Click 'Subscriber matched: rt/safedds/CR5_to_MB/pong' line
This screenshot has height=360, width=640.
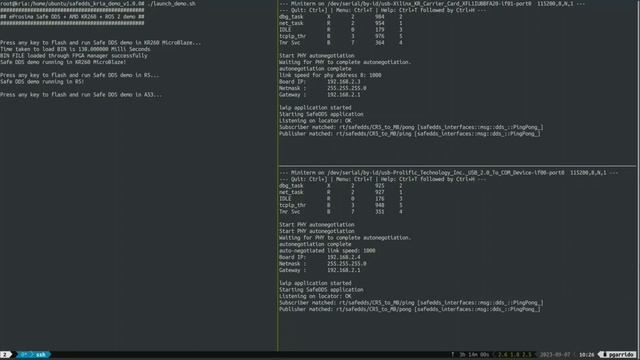[x=411, y=127]
